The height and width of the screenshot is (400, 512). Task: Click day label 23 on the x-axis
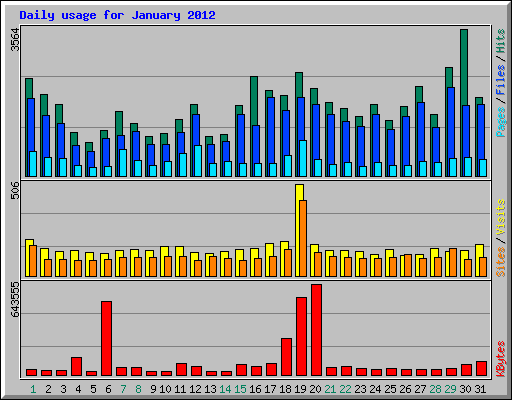(360, 389)
